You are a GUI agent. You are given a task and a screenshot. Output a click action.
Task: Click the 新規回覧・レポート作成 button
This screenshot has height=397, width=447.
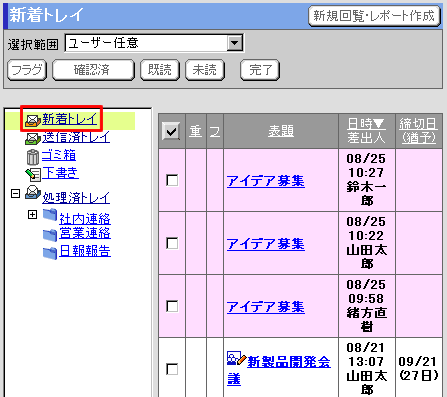pyautogui.click(x=375, y=16)
